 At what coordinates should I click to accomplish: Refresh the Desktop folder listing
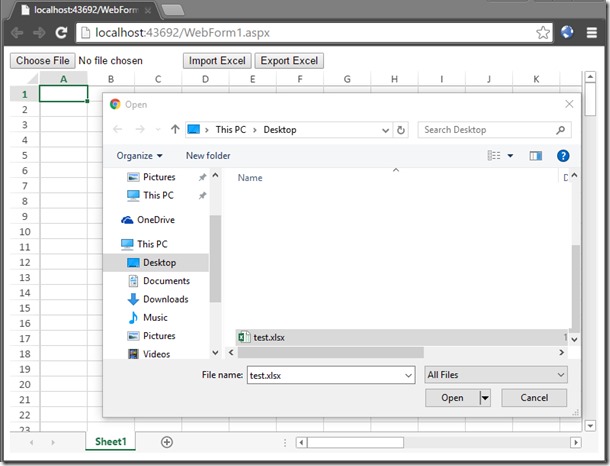tap(401, 130)
